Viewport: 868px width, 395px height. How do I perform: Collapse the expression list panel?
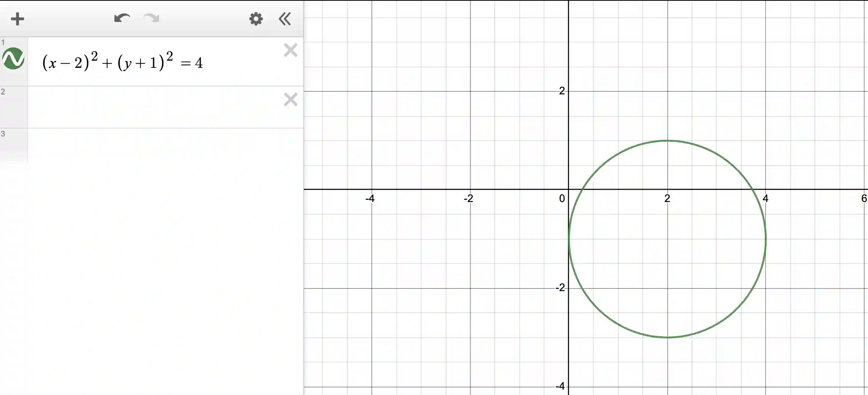tap(285, 19)
